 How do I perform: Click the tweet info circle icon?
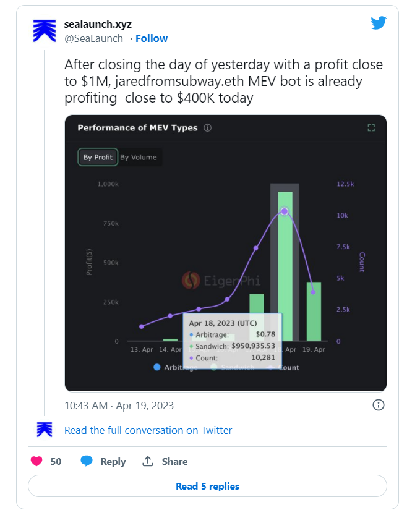[x=379, y=405]
